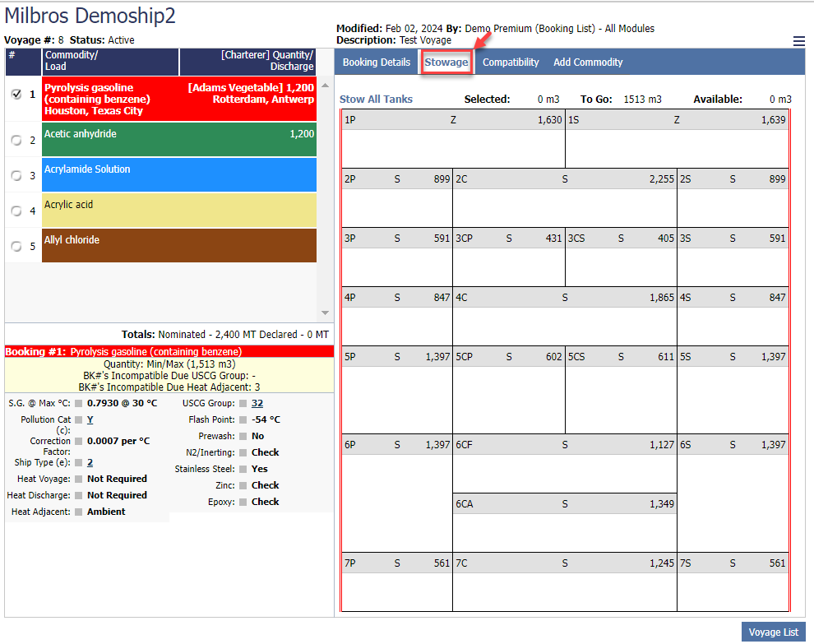Click the Stow All Tanks link
Image resolution: width=814 pixels, height=644 pixels.
pos(376,100)
